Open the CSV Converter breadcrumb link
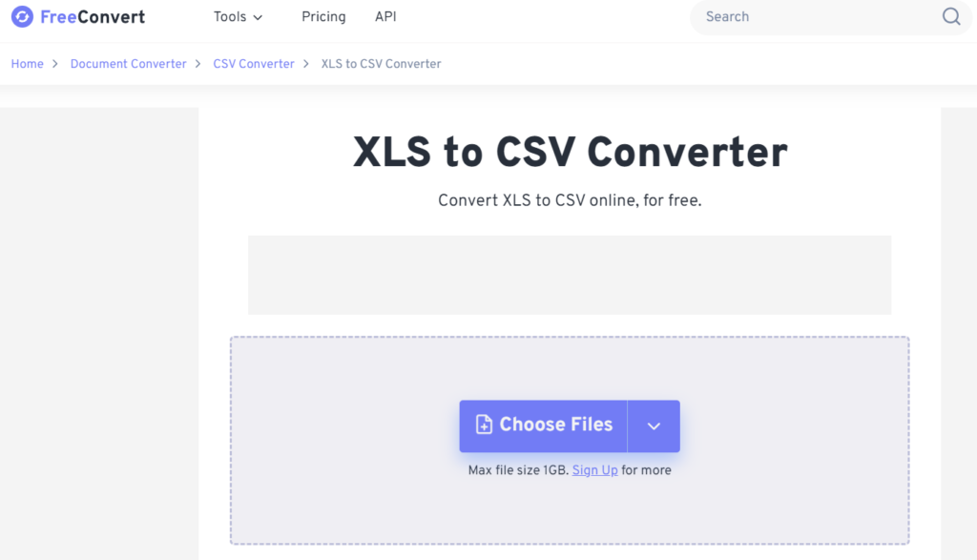This screenshot has height=560, width=977. [x=254, y=64]
